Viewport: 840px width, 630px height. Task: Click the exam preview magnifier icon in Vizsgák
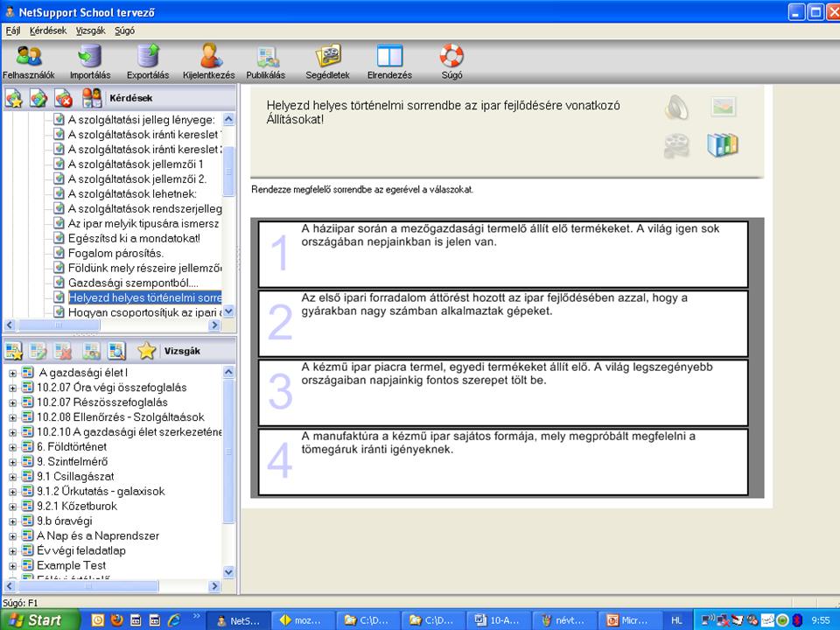tap(116, 352)
